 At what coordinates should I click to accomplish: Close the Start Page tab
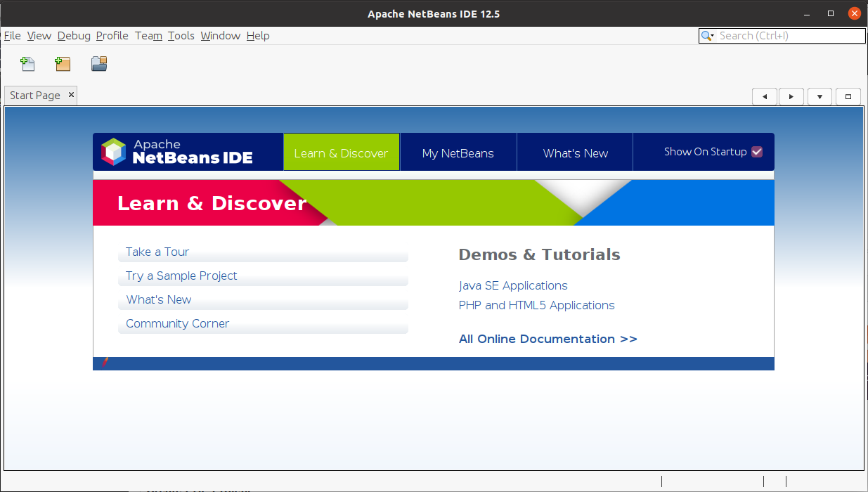click(71, 94)
